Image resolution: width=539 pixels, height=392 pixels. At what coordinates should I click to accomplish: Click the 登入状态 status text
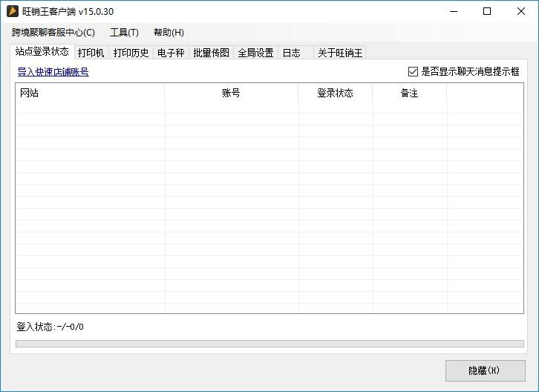[50, 327]
